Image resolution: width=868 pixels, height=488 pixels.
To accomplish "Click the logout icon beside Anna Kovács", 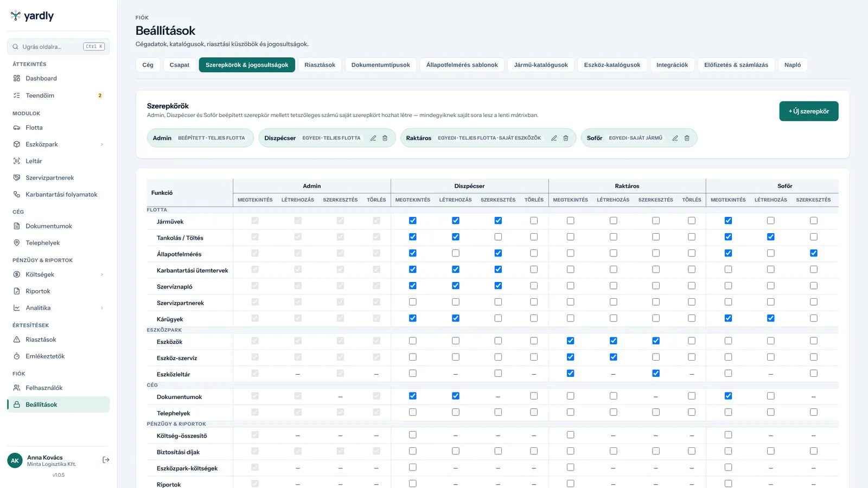I will (106, 460).
